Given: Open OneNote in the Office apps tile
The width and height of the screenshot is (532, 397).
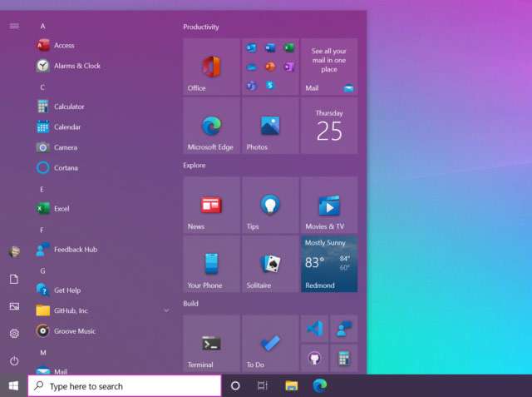Looking at the screenshot, I should (x=288, y=67).
